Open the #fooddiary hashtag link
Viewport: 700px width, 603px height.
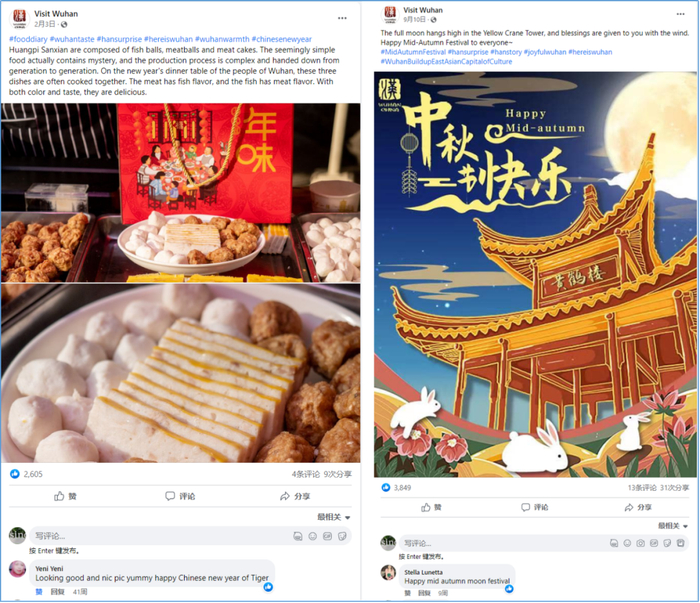[28, 39]
